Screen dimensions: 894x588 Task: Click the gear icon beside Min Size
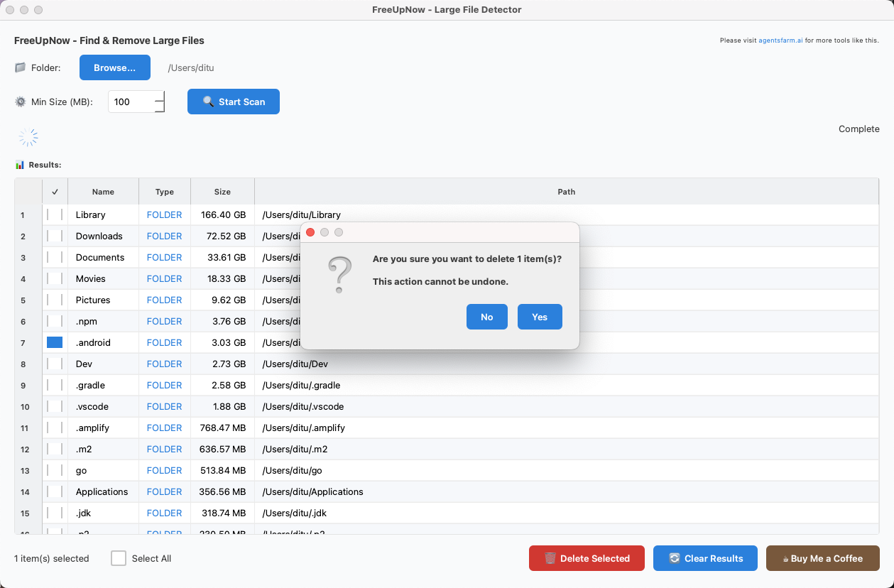[x=20, y=102]
